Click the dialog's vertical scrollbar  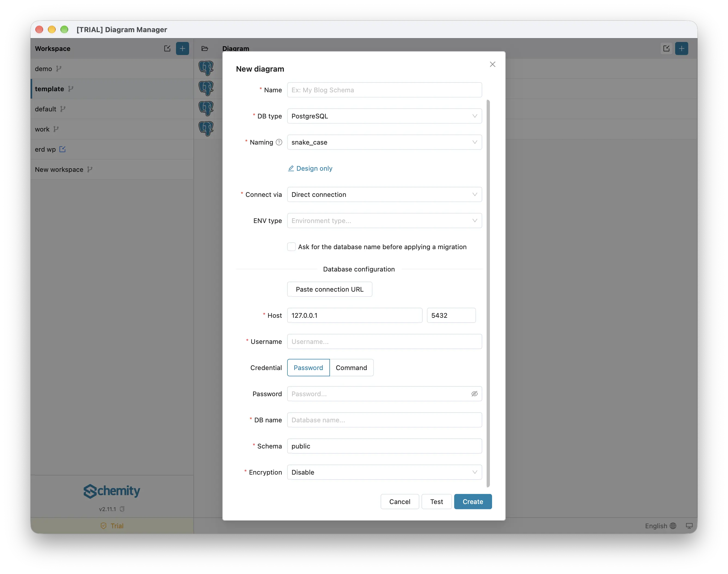coord(488,293)
